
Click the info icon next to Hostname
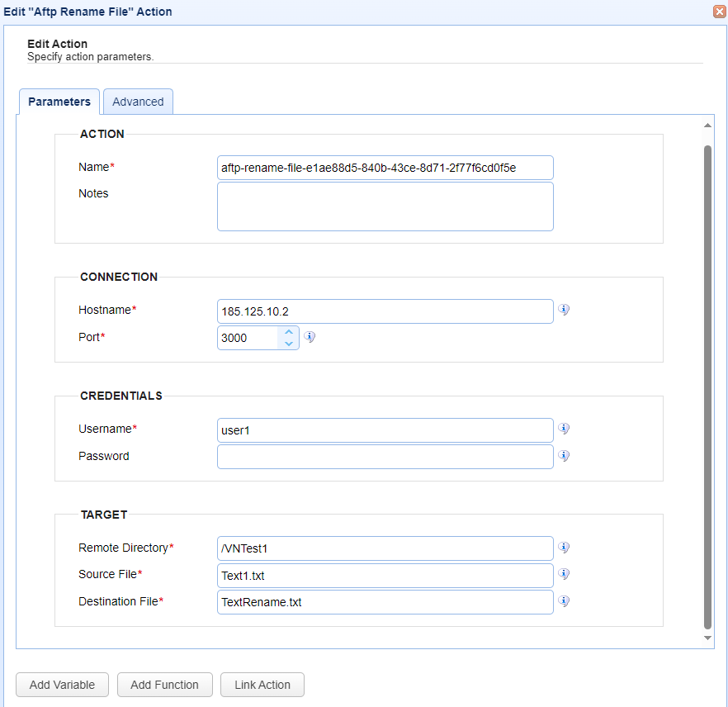click(564, 311)
